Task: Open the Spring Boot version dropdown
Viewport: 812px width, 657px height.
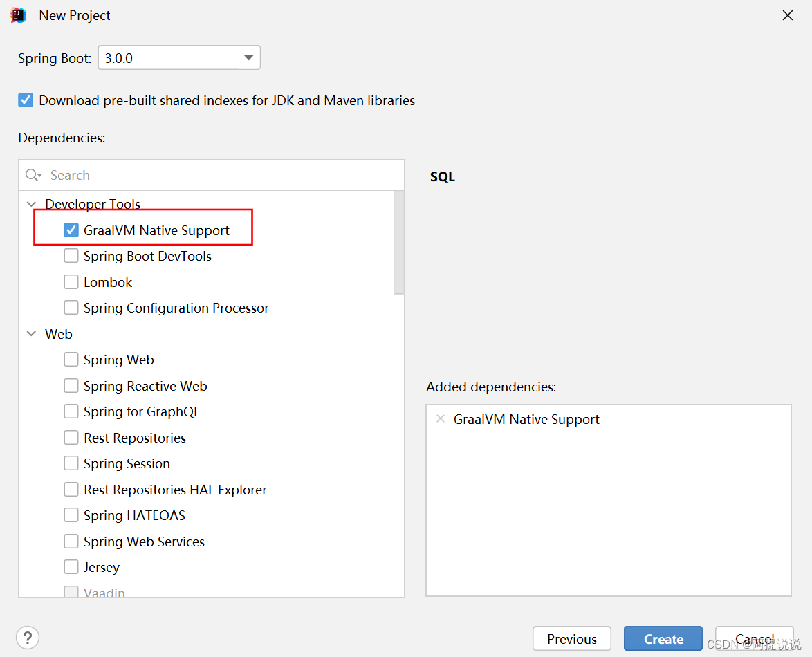Action: (179, 57)
